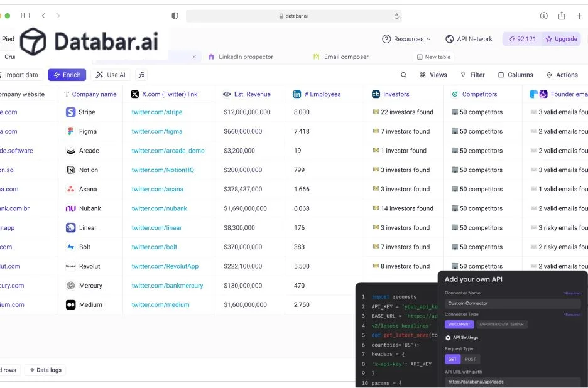Click the browser forward arrow

(58, 15)
